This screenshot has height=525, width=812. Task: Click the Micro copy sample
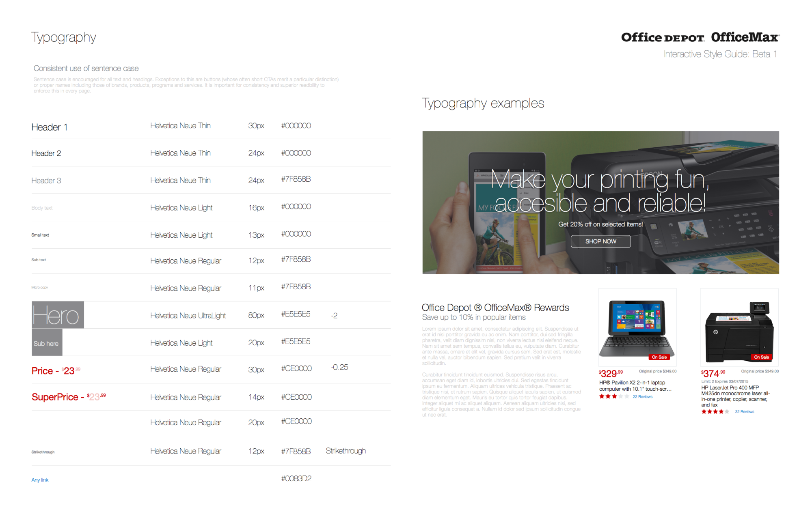click(39, 287)
